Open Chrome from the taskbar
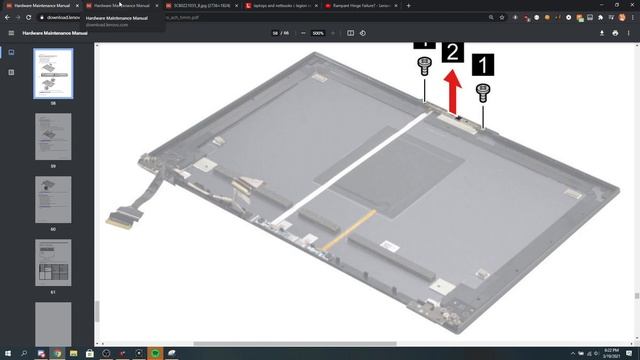The width and height of the screenshot is (640, 360). coord(57,353)
